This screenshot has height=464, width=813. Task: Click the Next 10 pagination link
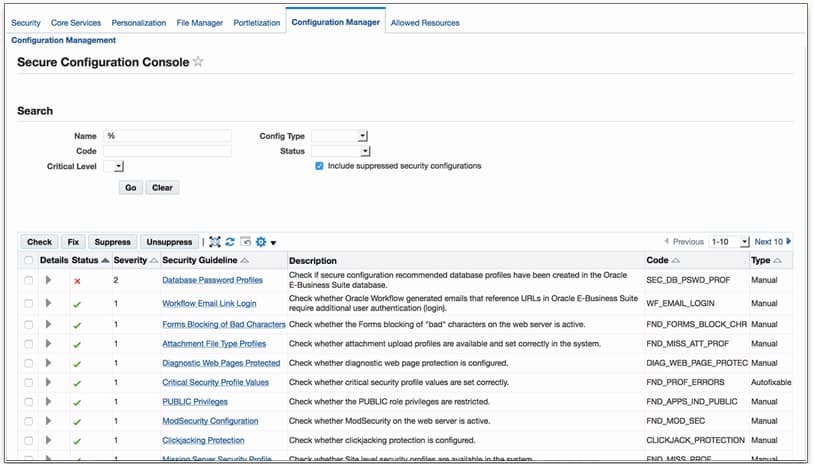click(768, 242)
